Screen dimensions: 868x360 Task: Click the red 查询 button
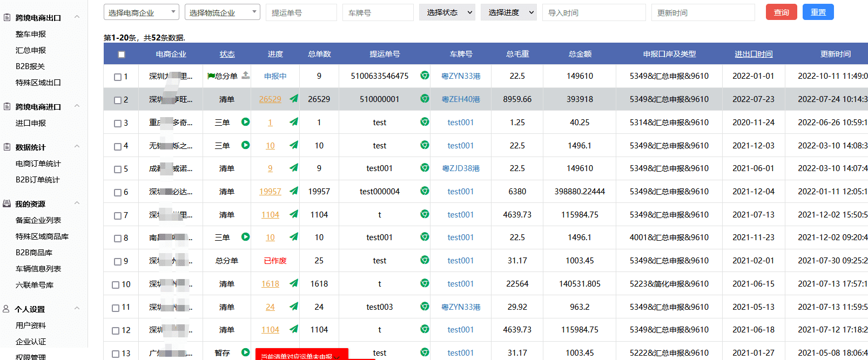pos(781,12)
